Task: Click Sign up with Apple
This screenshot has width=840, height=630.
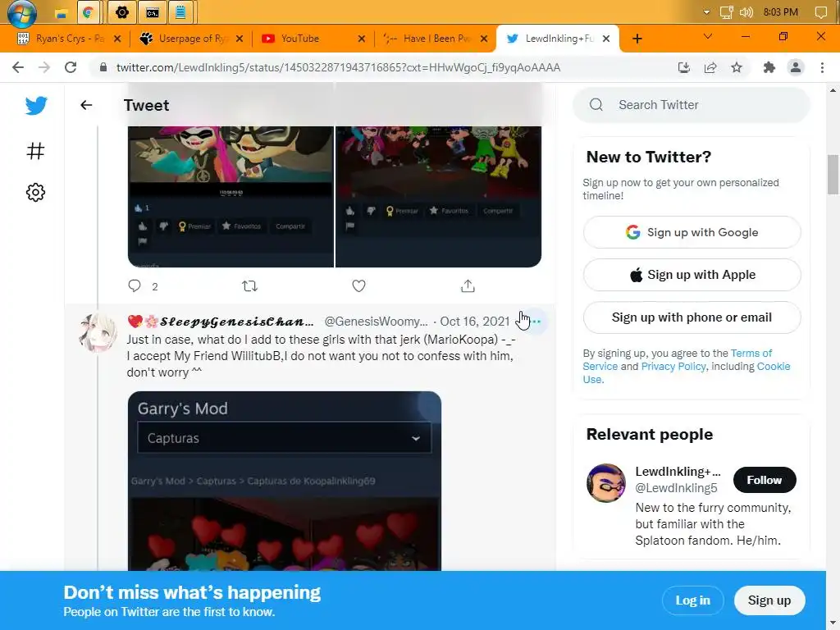Action: 692,275
